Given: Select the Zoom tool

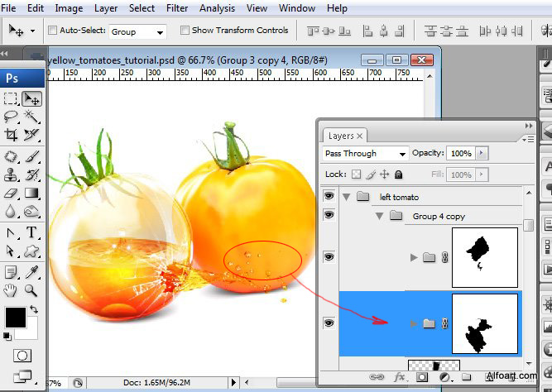Looking at the screenshot, I should click(32, 289).
